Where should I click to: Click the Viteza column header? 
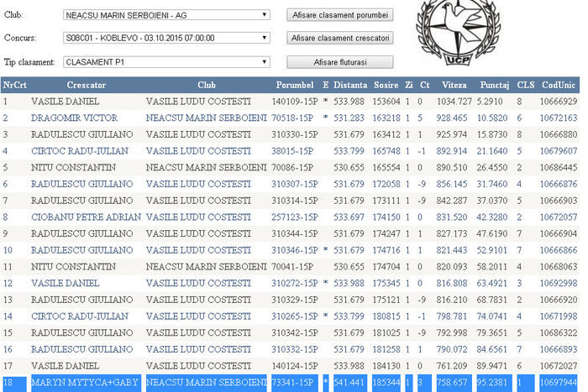454,86
